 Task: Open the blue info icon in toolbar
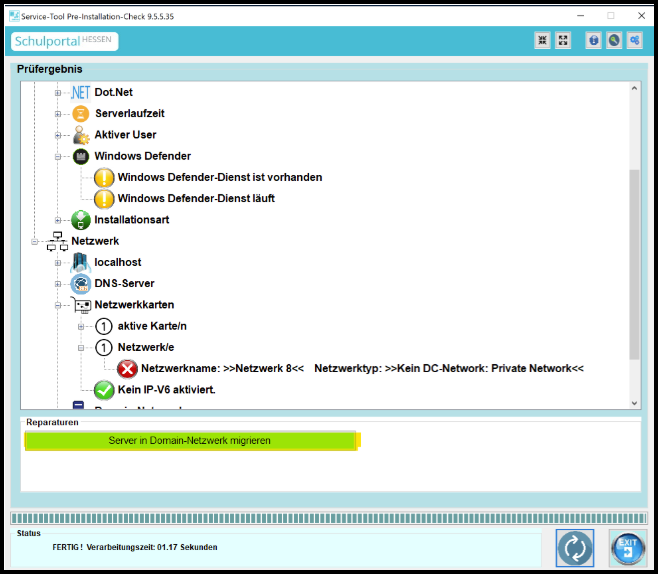click(x=593, y=41)
